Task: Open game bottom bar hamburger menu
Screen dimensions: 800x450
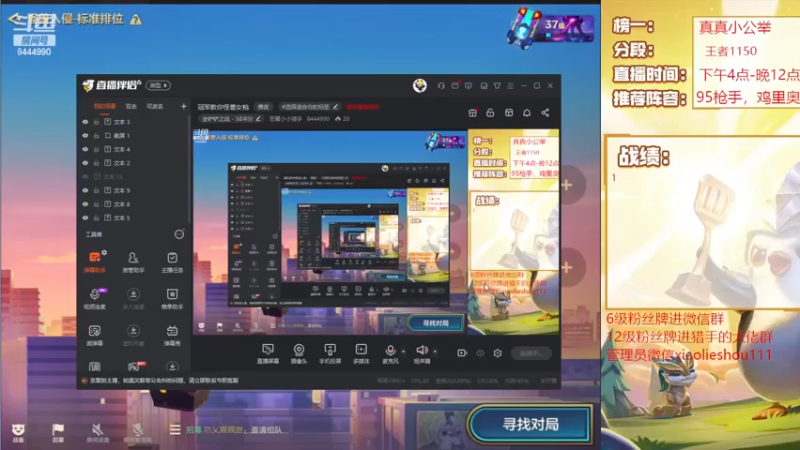Action: coord(175,430)
